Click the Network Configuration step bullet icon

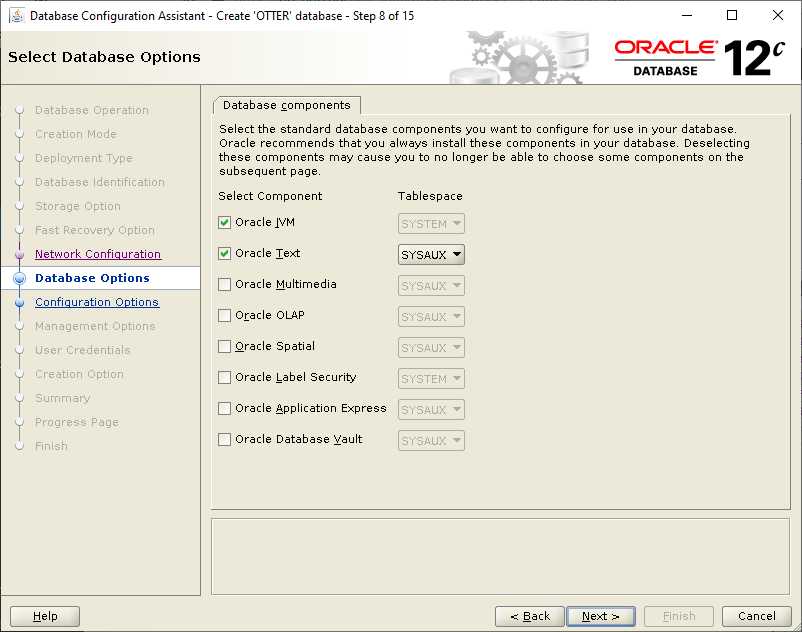click(20, 254)
